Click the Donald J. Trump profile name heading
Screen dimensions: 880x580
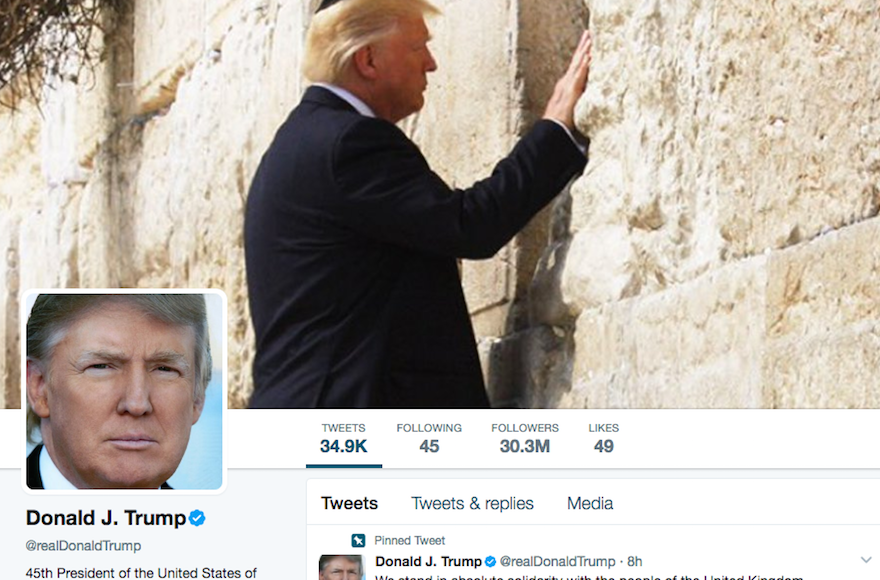coord(106,518)
